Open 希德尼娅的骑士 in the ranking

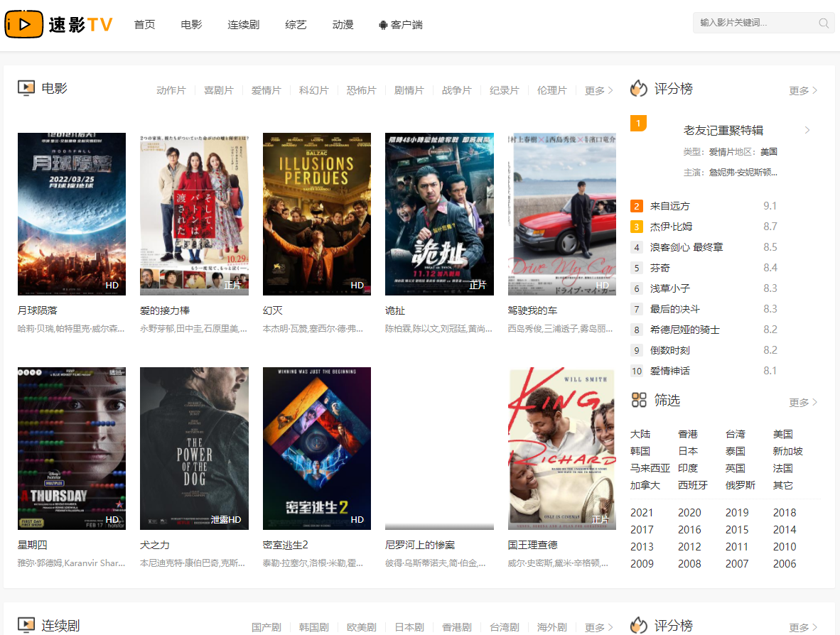coord(684,330)
